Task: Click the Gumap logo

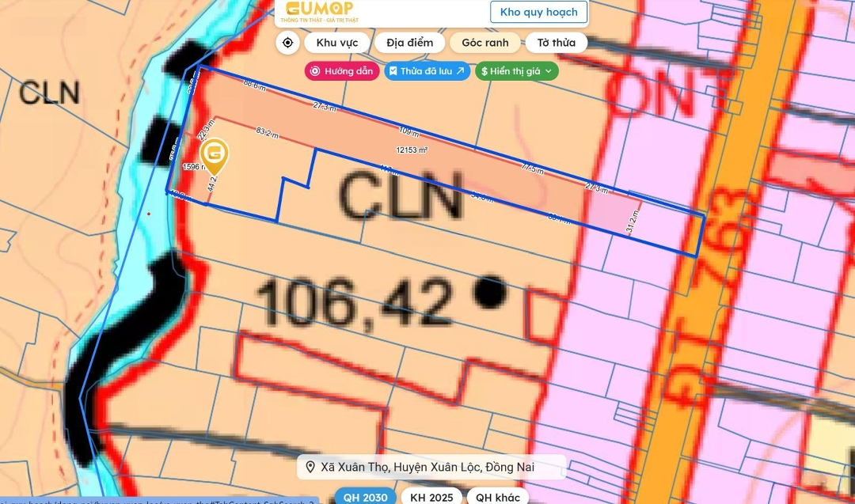Action: [x=320, y=12]
